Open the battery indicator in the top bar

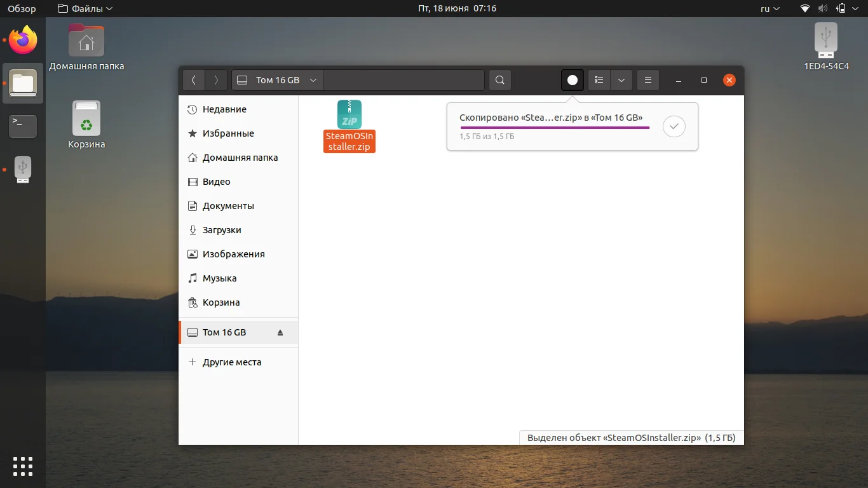[841, 9]
